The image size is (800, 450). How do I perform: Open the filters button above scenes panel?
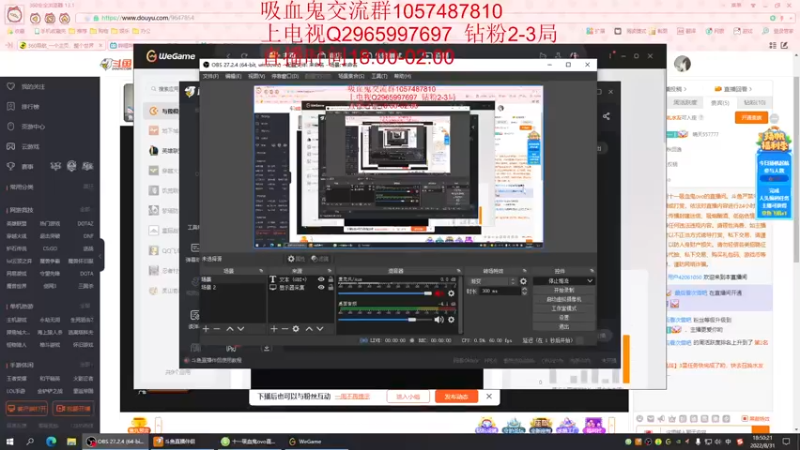click(x=320, y=259)
